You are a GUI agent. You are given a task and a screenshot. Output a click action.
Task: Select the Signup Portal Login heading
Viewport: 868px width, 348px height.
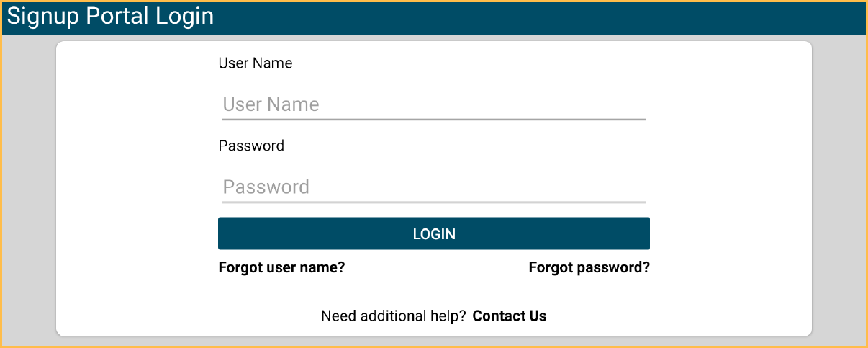(110, 17)
